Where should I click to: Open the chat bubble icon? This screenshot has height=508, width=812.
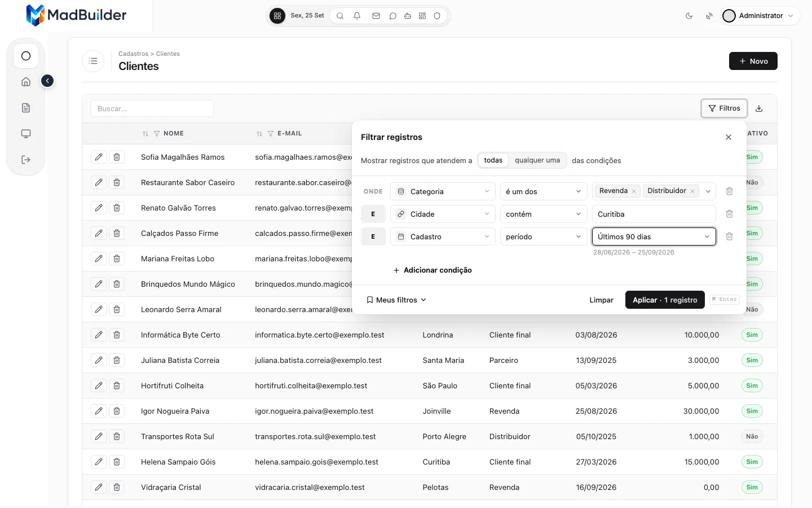(393, 16)
